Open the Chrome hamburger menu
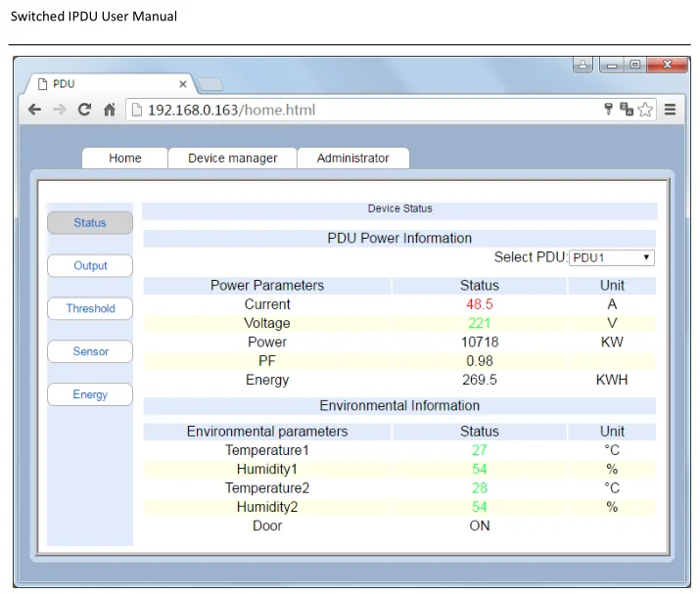700x594 pixels. click(x=671, y=110)
